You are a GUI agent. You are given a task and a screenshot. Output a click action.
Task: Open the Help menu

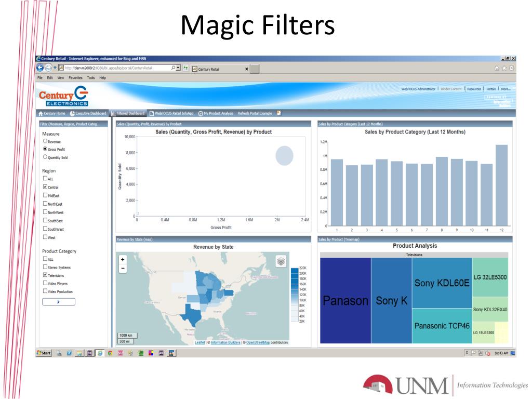pyautogui.click(x=103, y=78)
